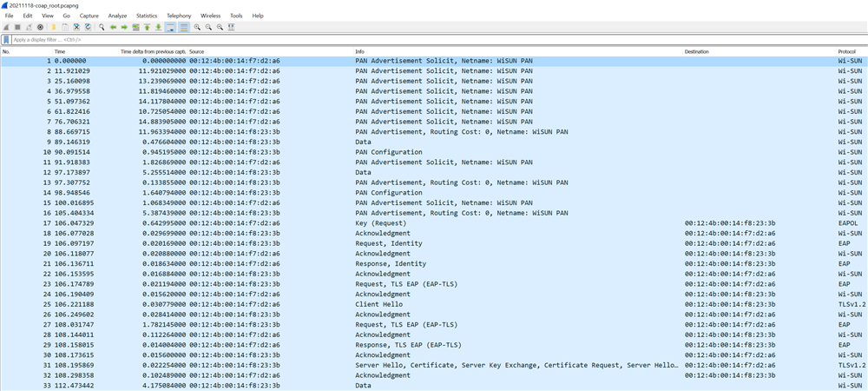This screenshot has height=391, width=868.
Task: Select packet 29 Response, TLS EAP row
Action: 434,344
